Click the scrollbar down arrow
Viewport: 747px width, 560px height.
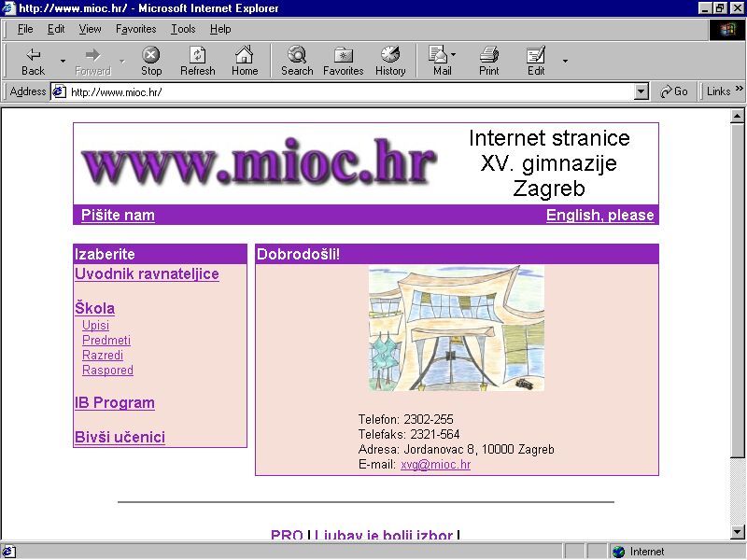click(737, 532)
